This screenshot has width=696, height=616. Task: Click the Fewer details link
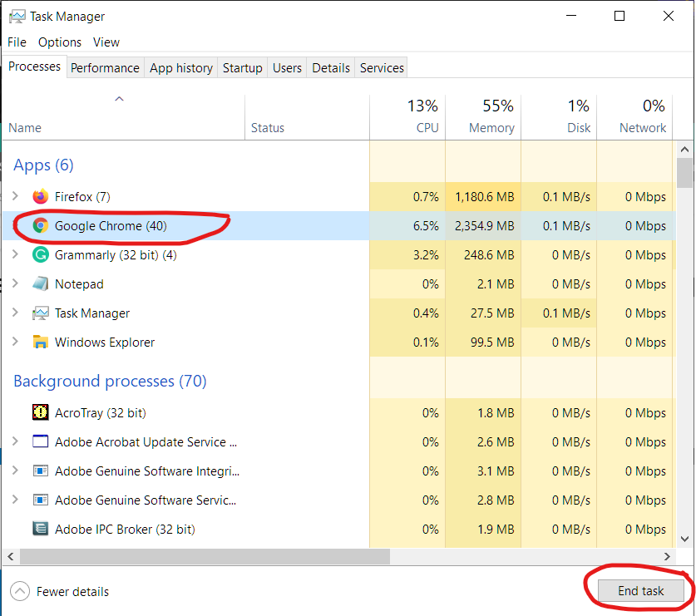point(72,592)
